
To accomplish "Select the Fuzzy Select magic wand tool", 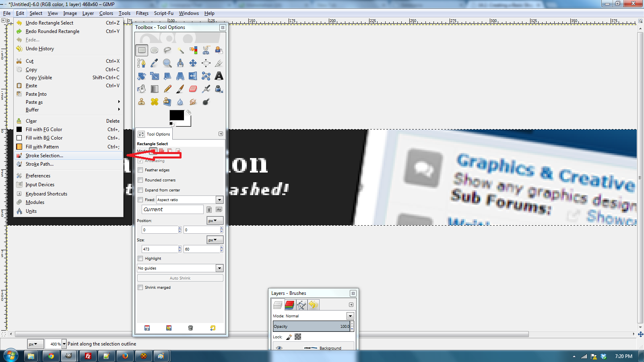I will coord(180,50).
